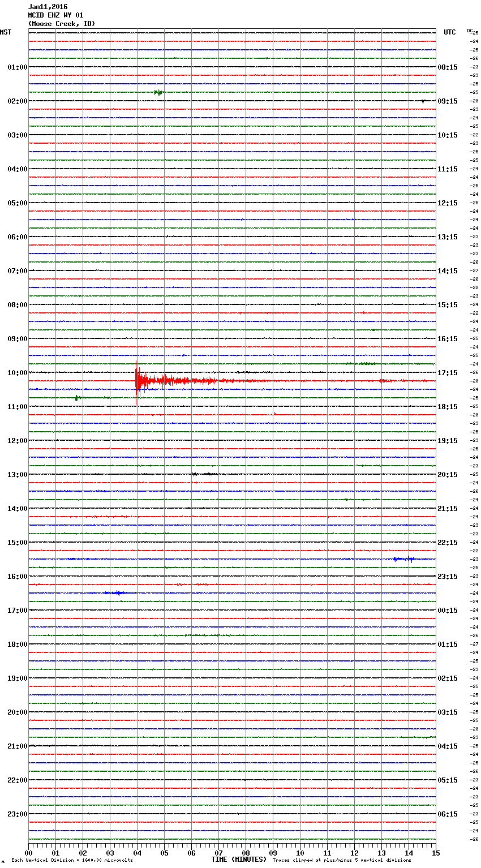The image size is (481, 868).
Task: Select the 15:00 MST hour label
Action: (18, 543)
